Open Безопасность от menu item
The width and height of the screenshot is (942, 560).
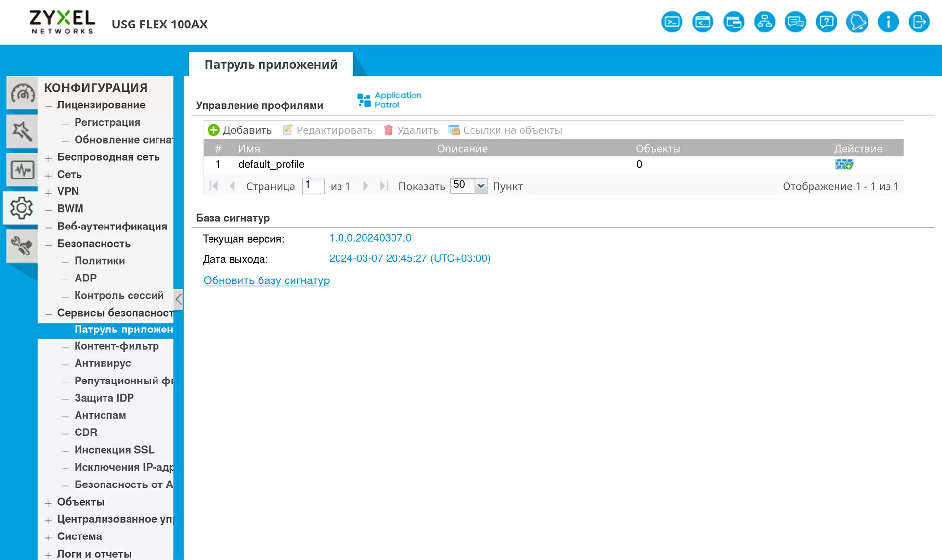[x=124, y=484]
